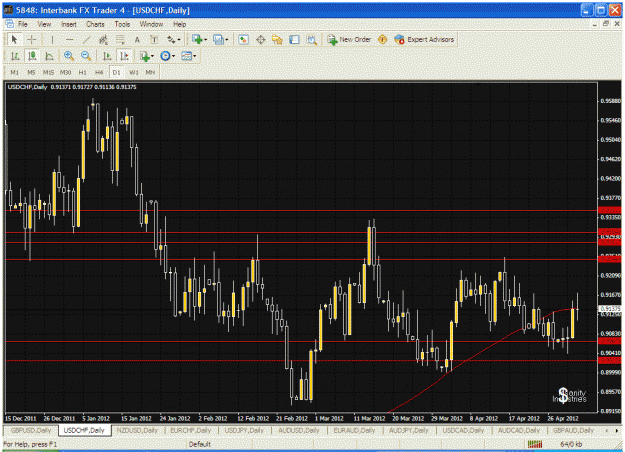Open the Strategy Tester magnifier icon

(311, 39)
